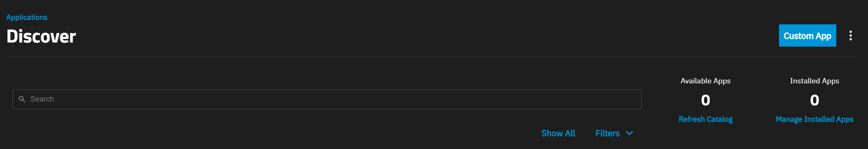Screen dimensions: 868x149
Task: Click the Installed Apps count of zero
Action: pos(814,100)
